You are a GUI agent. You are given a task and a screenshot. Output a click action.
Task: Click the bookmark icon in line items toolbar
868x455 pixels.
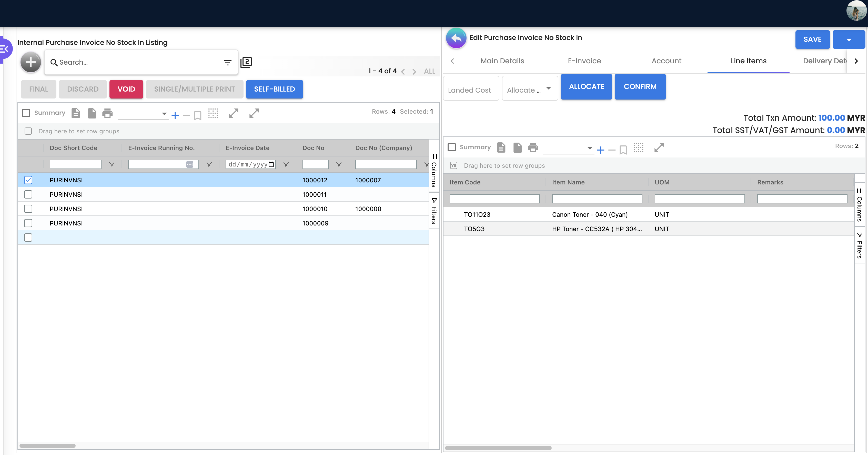(x=623, y=150)
